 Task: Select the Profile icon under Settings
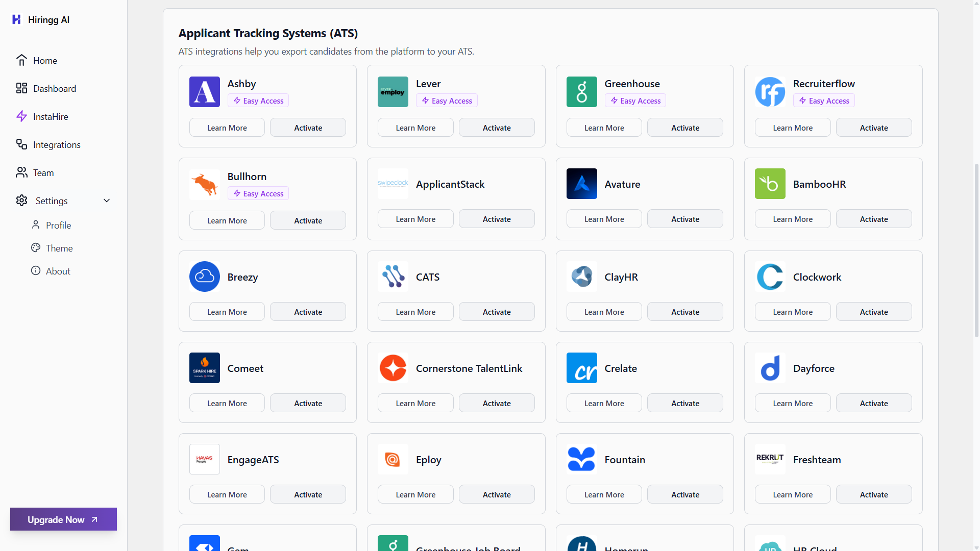[x=36, y=224]
